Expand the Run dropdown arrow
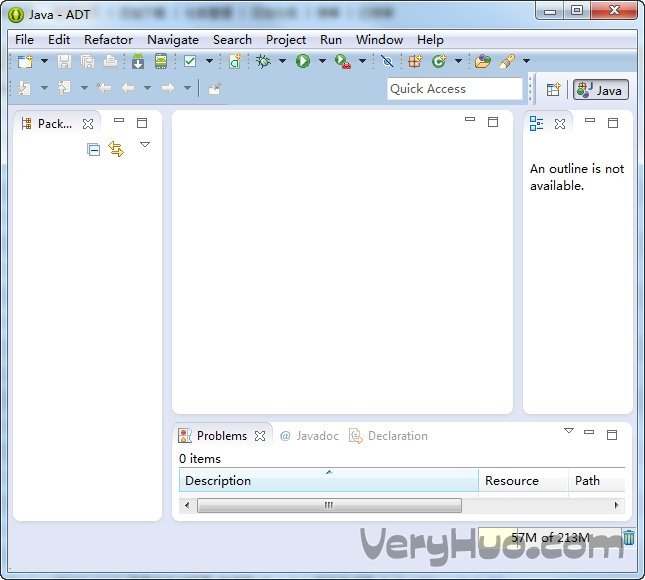The height and width of the screenshot is (580, 645). [x=322, y=61]
